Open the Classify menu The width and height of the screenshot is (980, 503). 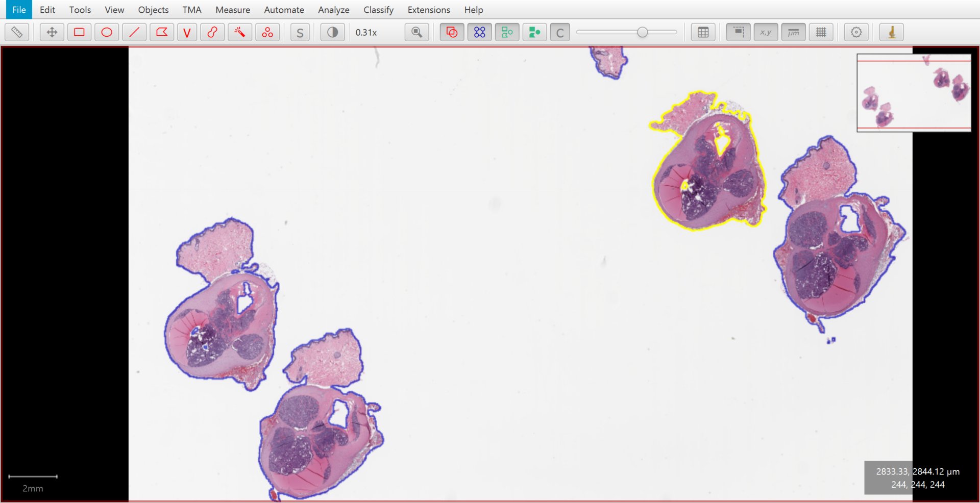378,10
